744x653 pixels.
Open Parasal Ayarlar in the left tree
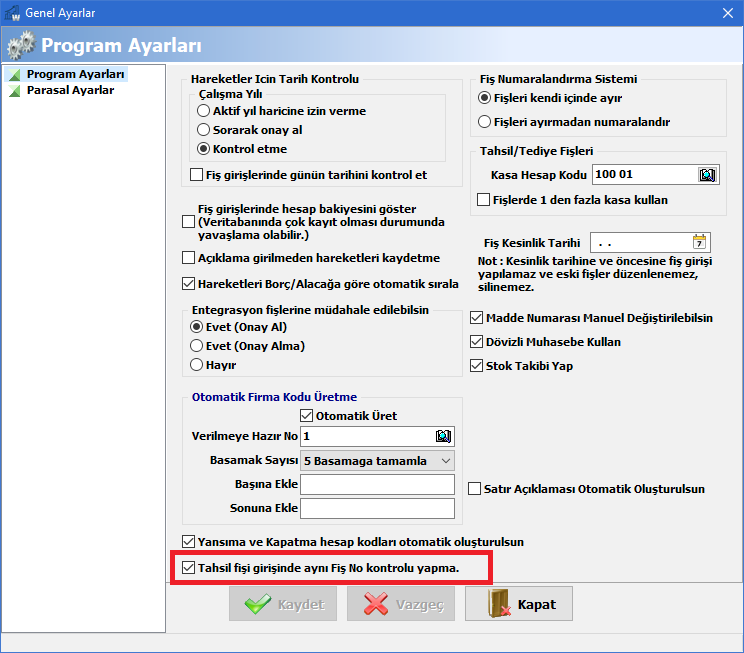coord(70,90)
